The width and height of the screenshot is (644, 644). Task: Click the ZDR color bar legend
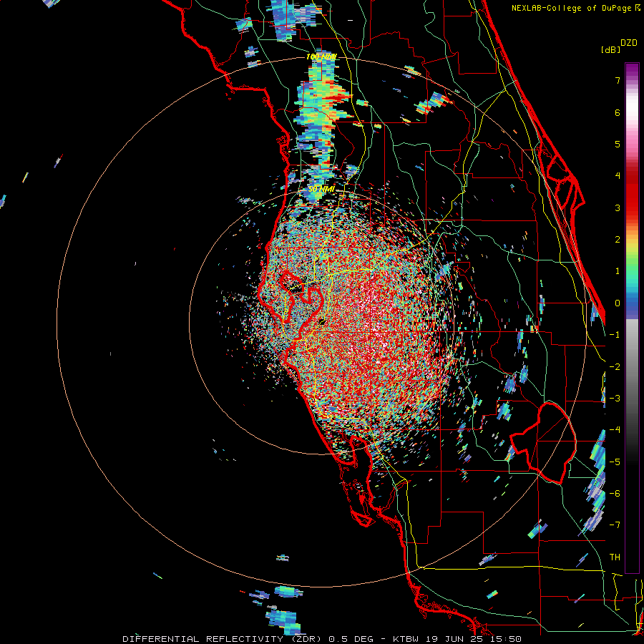632,318
